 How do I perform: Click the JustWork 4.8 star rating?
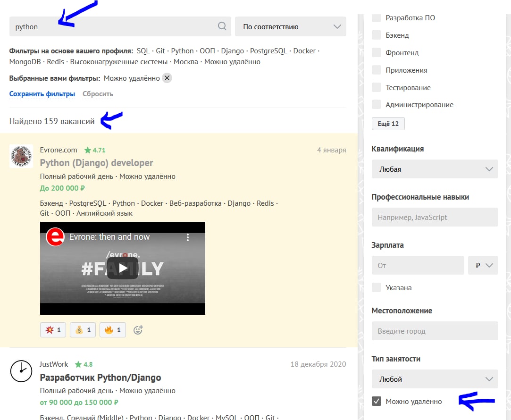84,364
